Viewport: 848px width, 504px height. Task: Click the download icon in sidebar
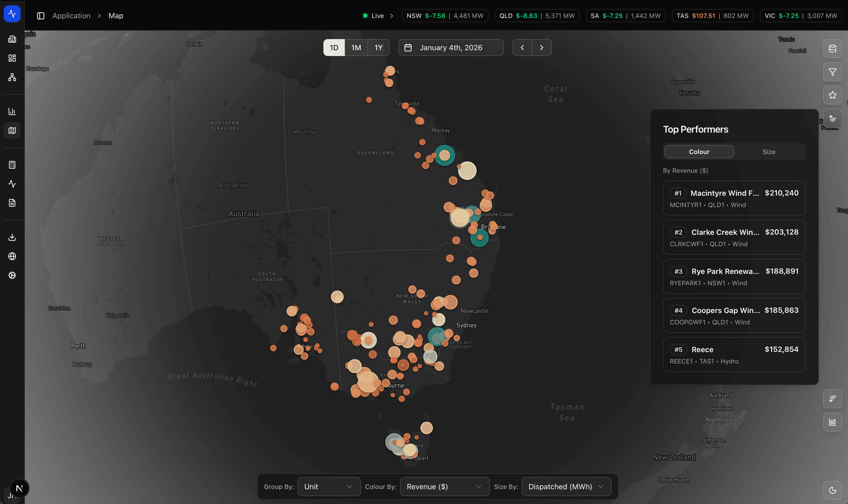click(12, 237)
